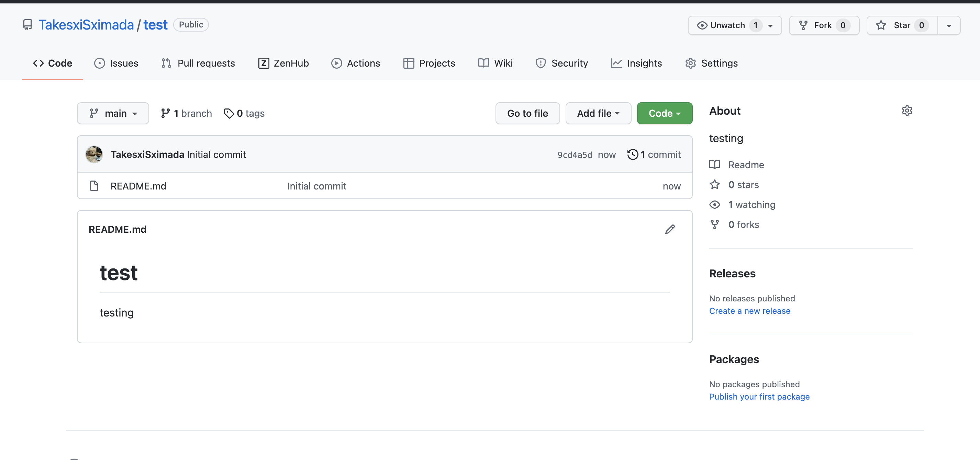Open the TakesxiSximada owner link
Screen dimensions: 980x460
click(x=86, y=25)
